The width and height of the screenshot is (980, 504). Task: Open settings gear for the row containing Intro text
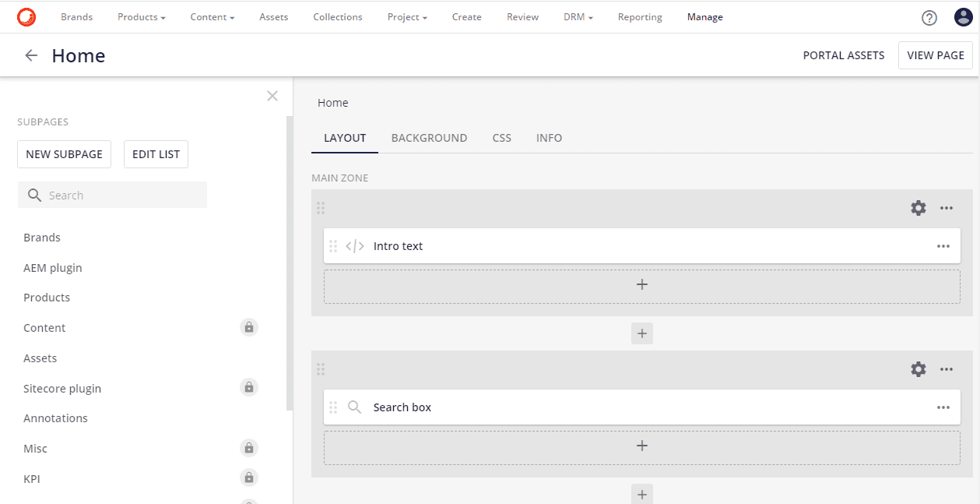pyautogui.click(x=919, y=208)
